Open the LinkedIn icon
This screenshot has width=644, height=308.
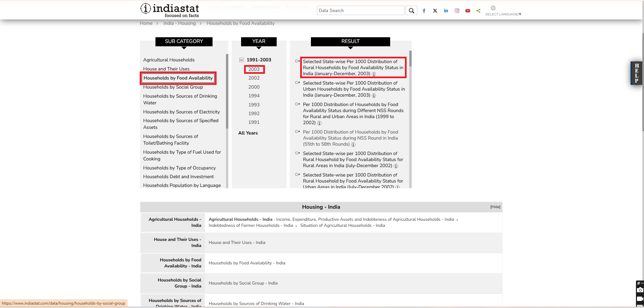tap(446, 11)
